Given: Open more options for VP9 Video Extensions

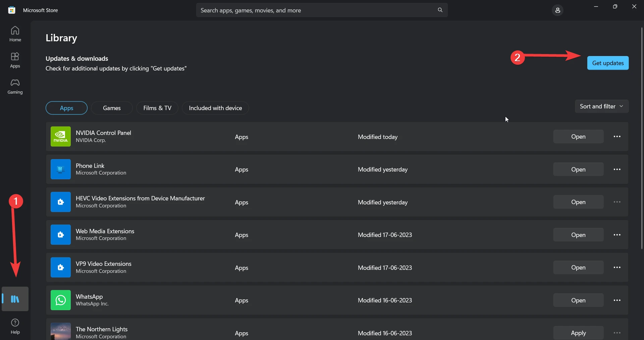Looking at the screenshot, I should 617,268.
